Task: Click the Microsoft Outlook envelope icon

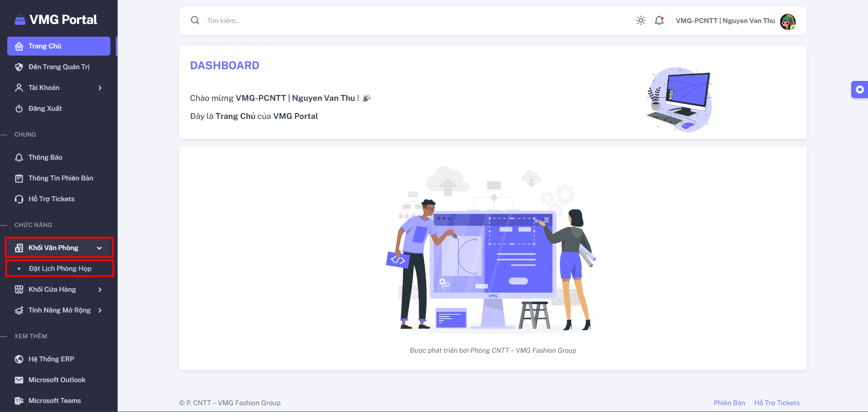Action: (19, 380)
